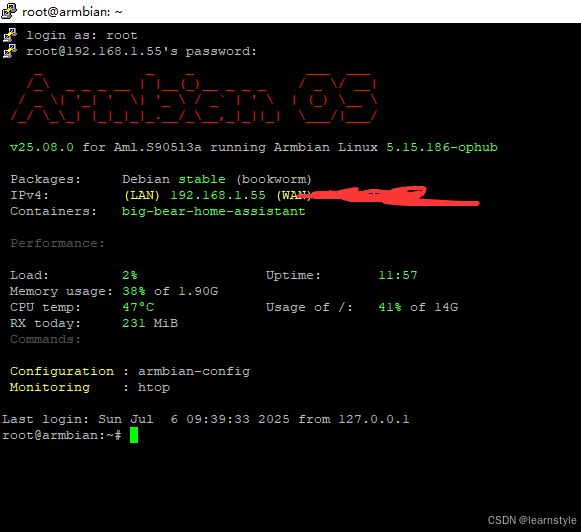This screenshot has height=532, width=581.
Task: Click the LAN address '192.168.1.55' in IPv4 row
Action: (218, 195)
